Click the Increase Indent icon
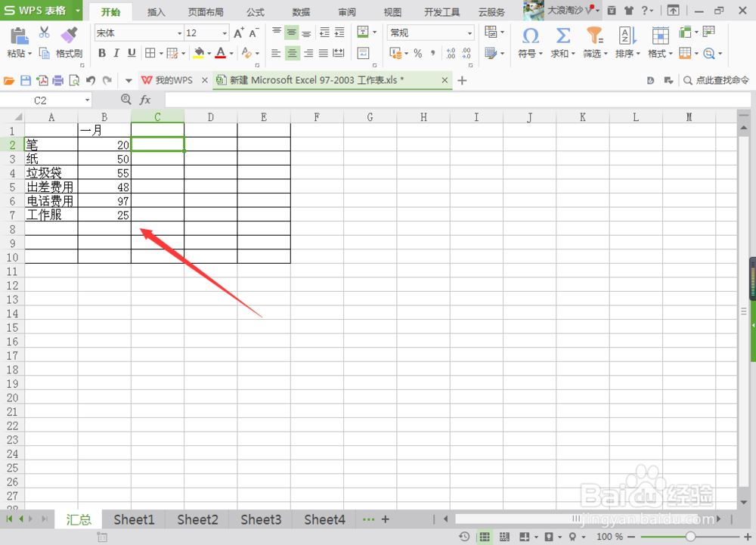Viewport: 756px width, 545px height. click(x=339, y=33)
